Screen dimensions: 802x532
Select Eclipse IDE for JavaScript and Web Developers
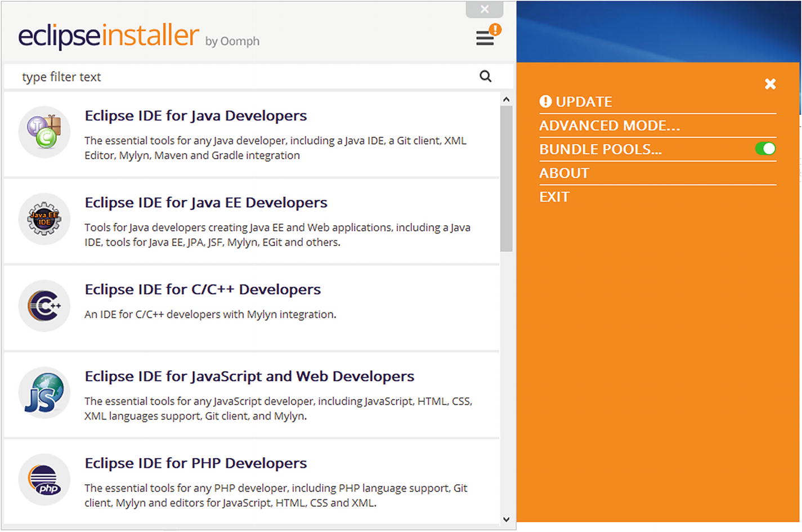pyautogui.click(x=249, y=376)
